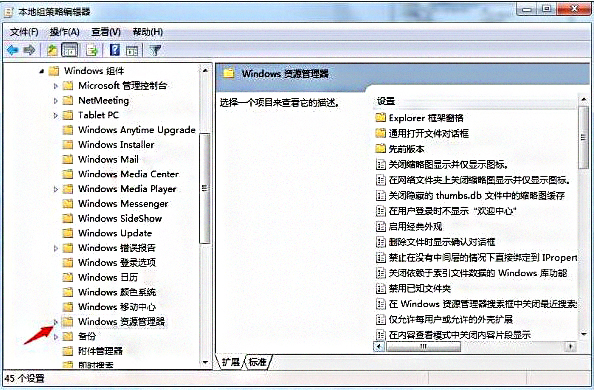Click the Forward arrow toolbar button

tap(29, 50)
